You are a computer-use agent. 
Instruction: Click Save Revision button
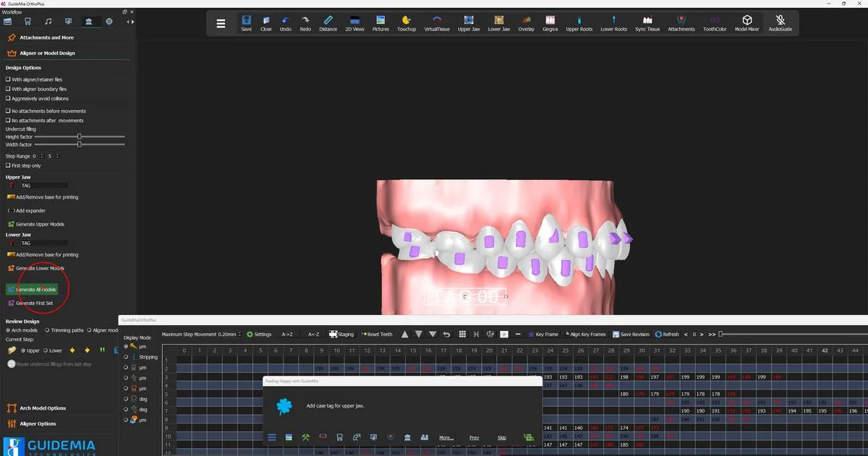(631, 334)
